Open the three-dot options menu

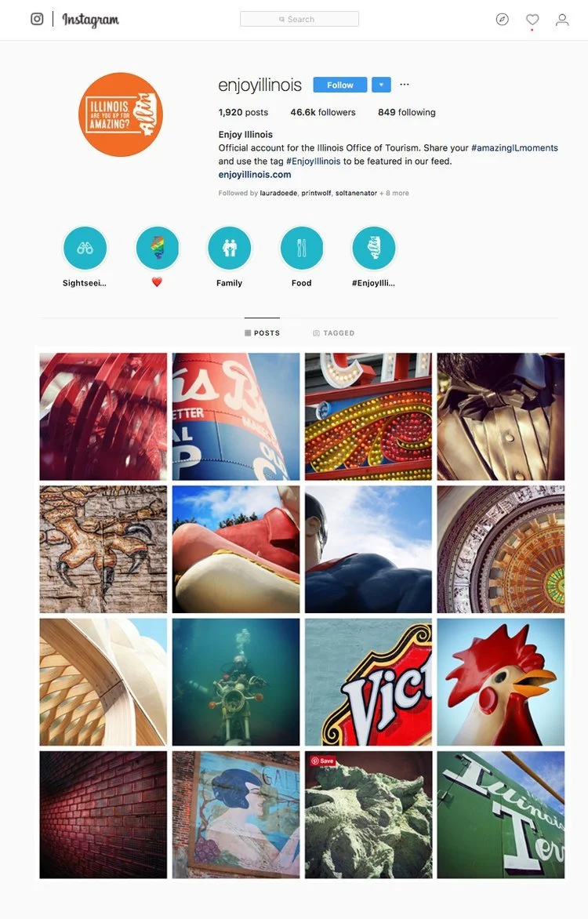click(x=405, y=85)
